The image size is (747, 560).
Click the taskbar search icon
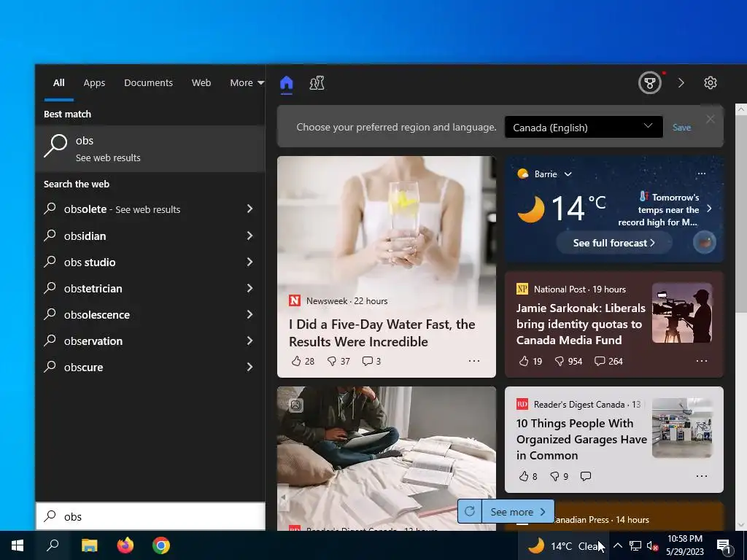53,545
